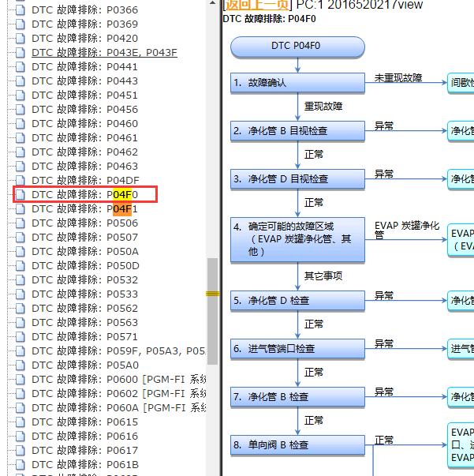Viewport: 474px width, 476px height.
Task: Open entry P059F, P05A3 troubleshooting
Action: tap(118, 351)
